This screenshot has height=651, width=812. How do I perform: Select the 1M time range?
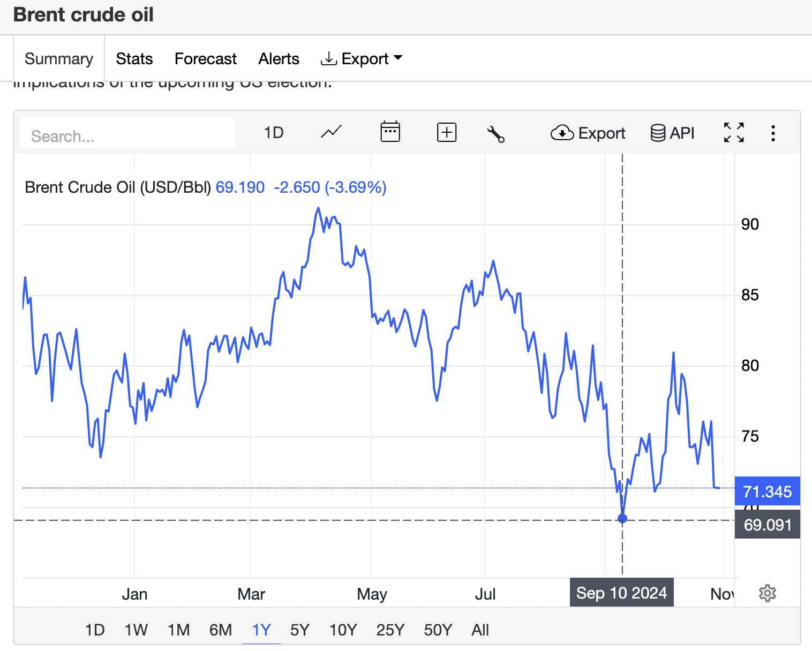pos(178,630)
